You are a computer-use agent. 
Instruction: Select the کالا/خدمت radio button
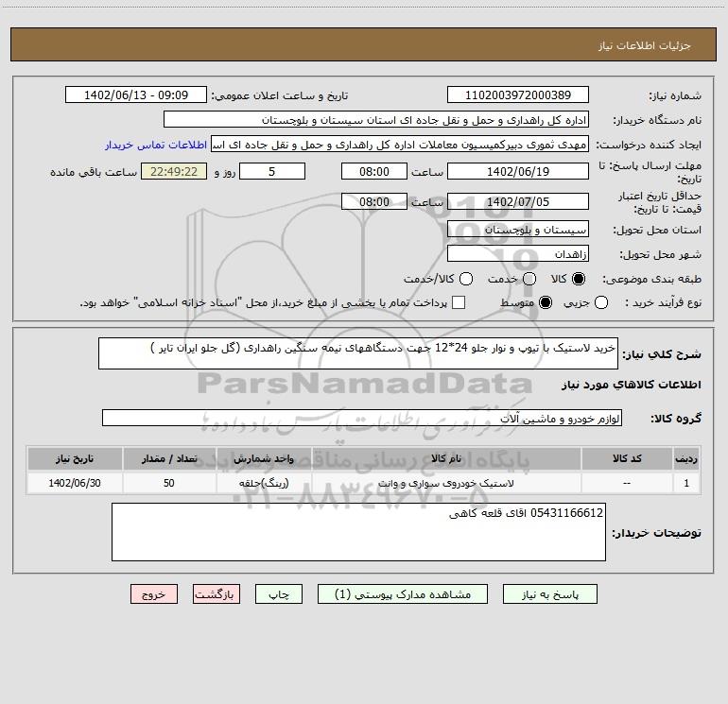[466, 279]
